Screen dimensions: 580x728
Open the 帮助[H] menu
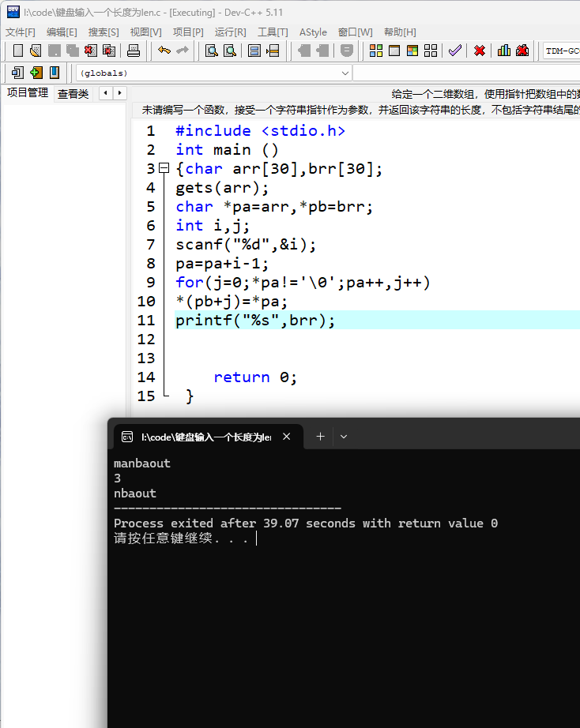click(x=400, y=32)
